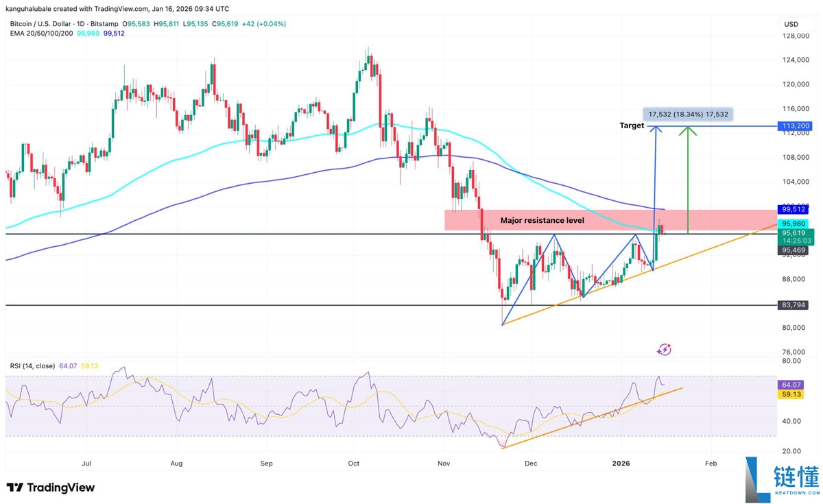Click the Dec label on time axis

coord(532,464)
